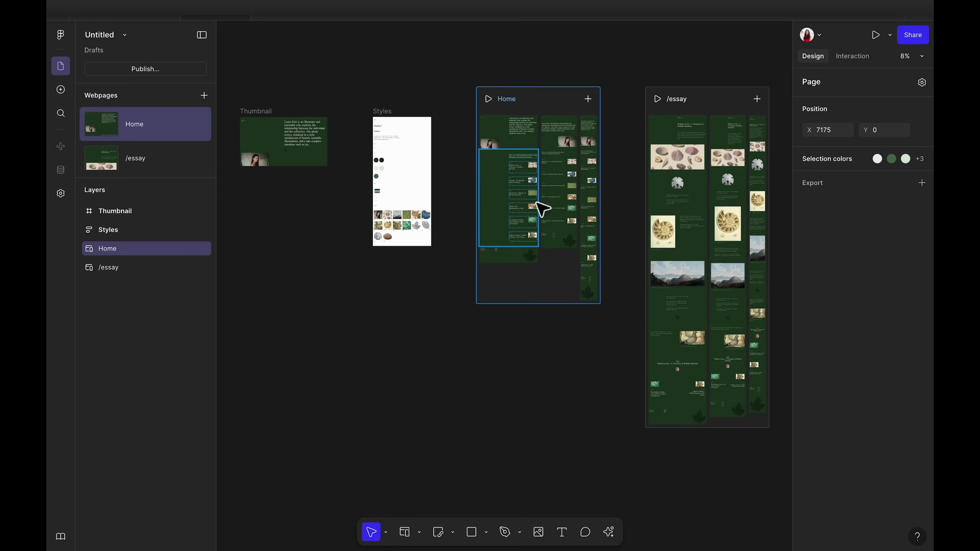Select the Image insert tool

click(538, 532)
